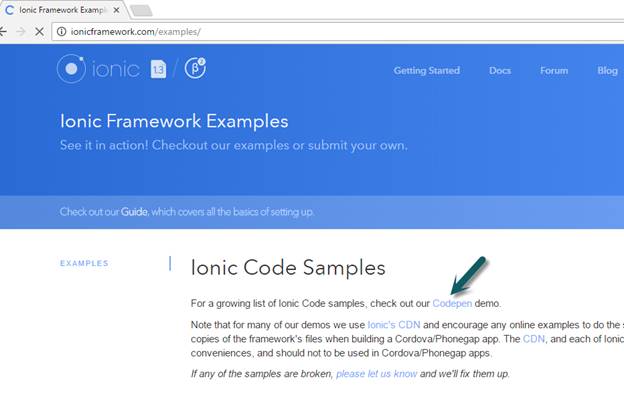Go to the Forum page
The image size is (624, 410).
click(554, 71)
